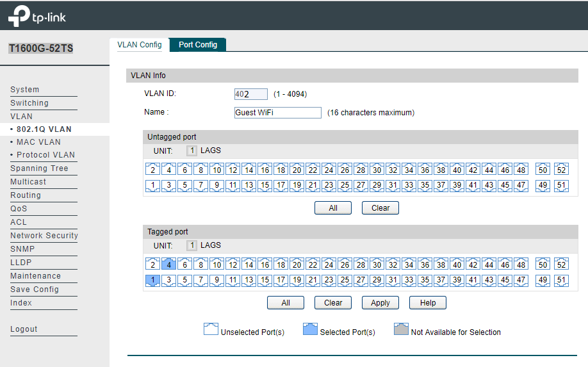Select untagged port 2
This screenshot has height=367, width=588.
[152, 170]
